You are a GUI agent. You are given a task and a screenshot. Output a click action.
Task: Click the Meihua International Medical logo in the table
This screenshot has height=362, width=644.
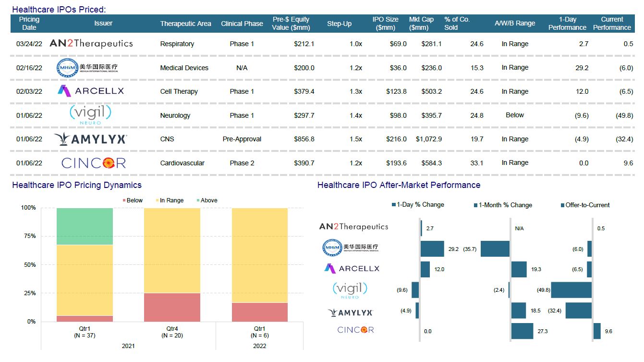[x=87, y=68]
